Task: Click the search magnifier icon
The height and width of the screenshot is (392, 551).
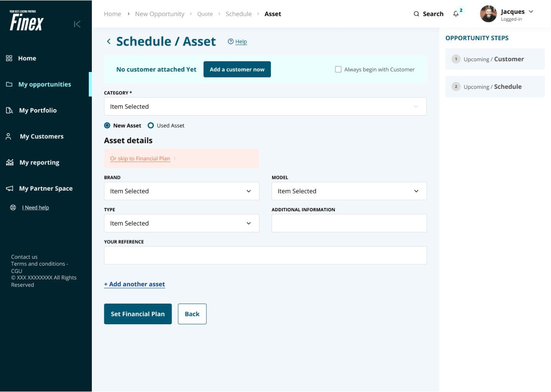Action: 416,14
